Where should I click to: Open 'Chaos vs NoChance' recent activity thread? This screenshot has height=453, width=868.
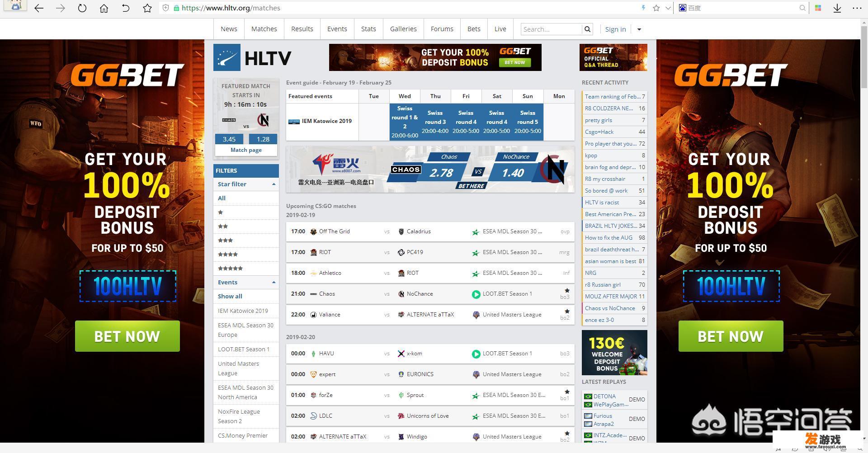point(610,308)
